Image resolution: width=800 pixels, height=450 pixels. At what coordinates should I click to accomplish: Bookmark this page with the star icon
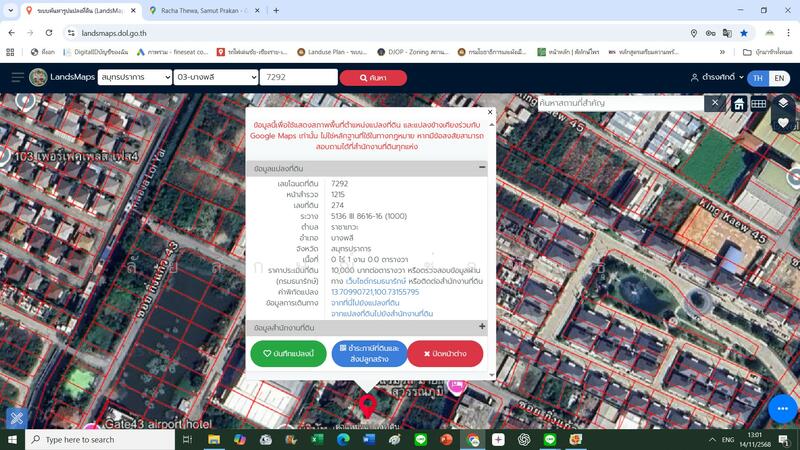pos(744,33)
